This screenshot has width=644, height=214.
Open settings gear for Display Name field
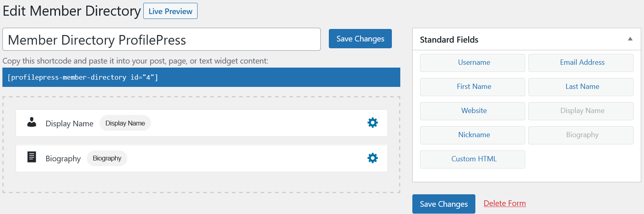click(x=373, y=123)
